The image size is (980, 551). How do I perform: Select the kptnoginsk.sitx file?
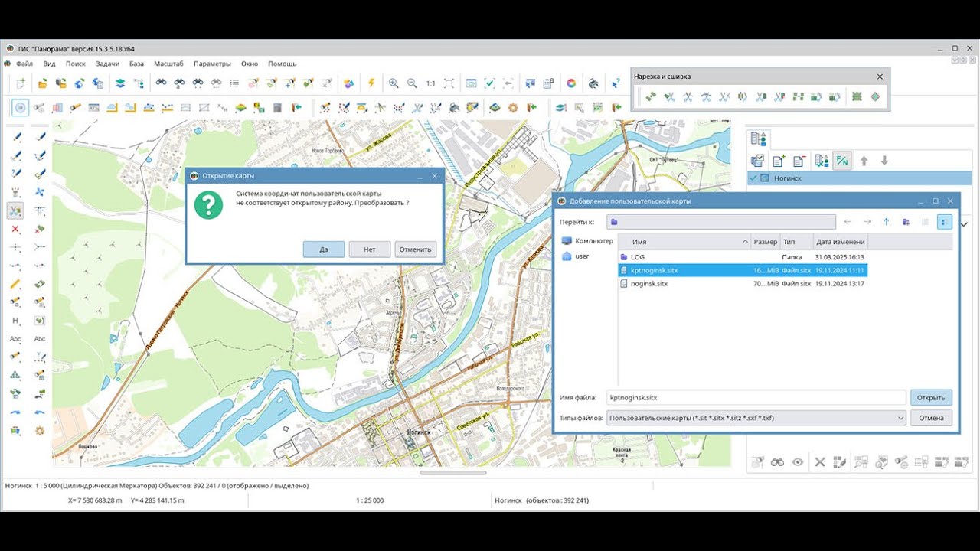tap(743, 270)
